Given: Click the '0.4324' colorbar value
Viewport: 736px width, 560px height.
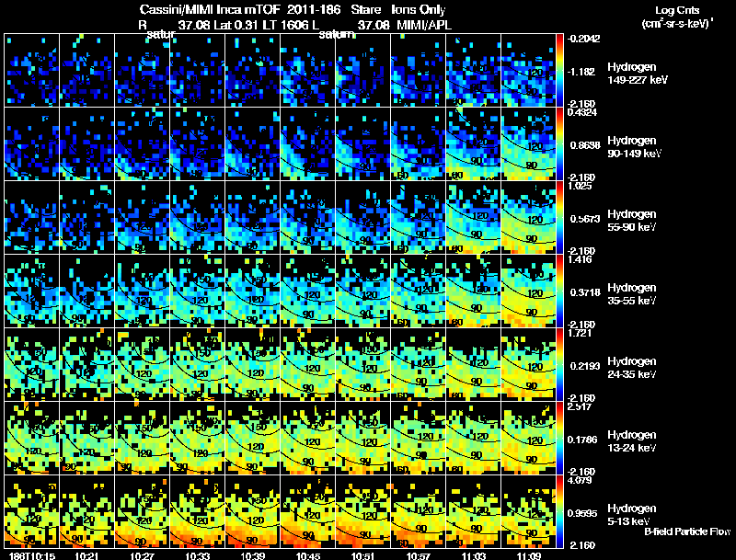Looking at the screenshot, I should (582, 112).
